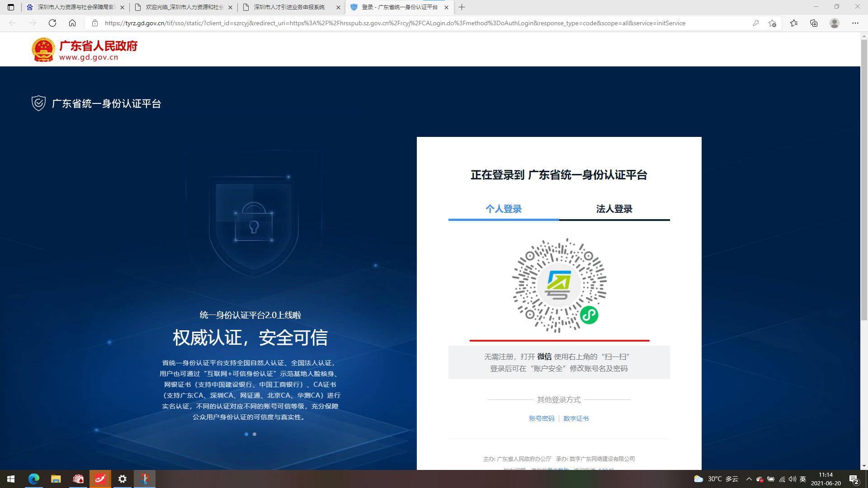The image size is (868, 488).
Task: Click the browser refresh icon
Action: [x=52, y=23]
